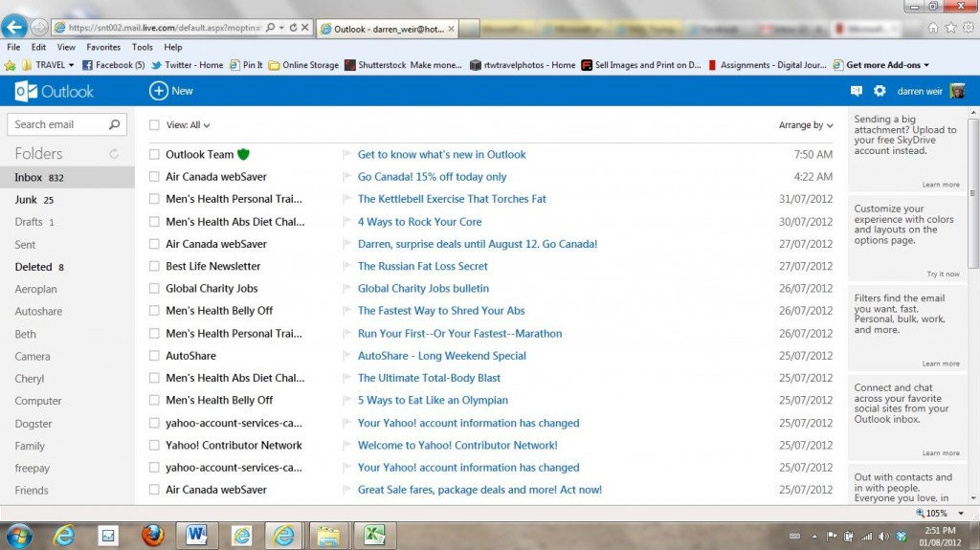Open the Tools menu
Image resolution: width=980 pixels, height=550 pixels.
tap(143, 47)
